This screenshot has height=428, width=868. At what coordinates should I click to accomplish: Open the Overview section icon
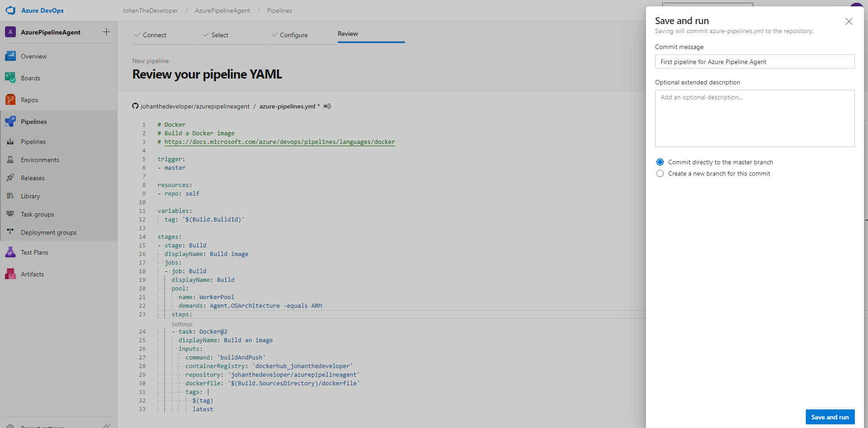pos(10,56)
